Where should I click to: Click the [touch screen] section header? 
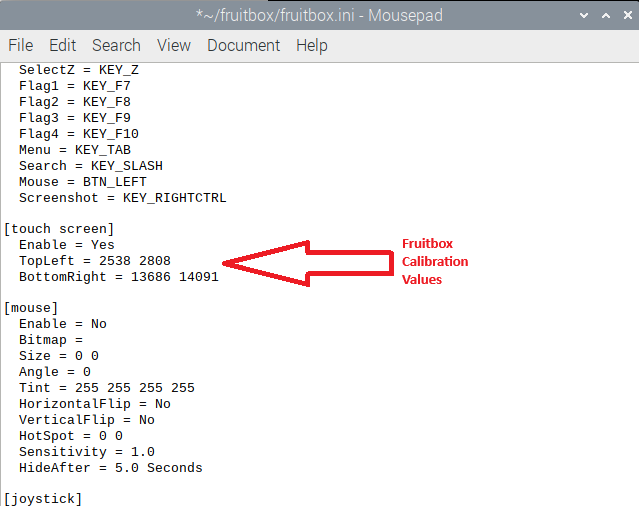coord(59,229)
